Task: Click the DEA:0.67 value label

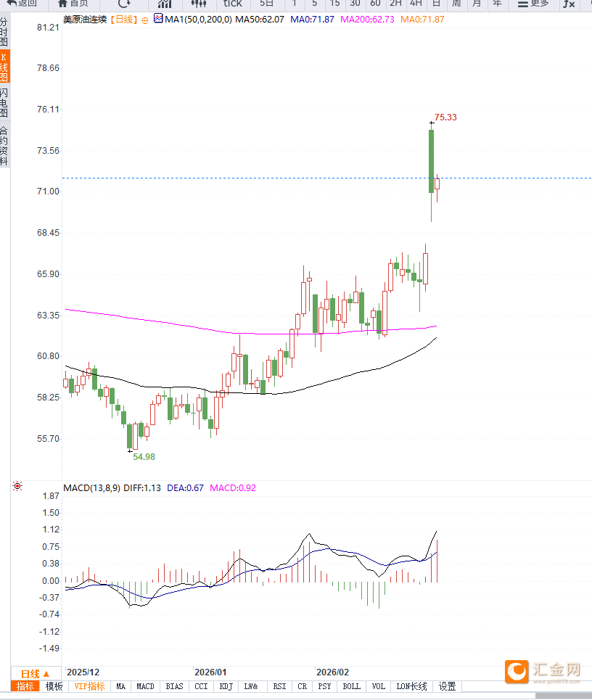Action: tap(185, 488)
